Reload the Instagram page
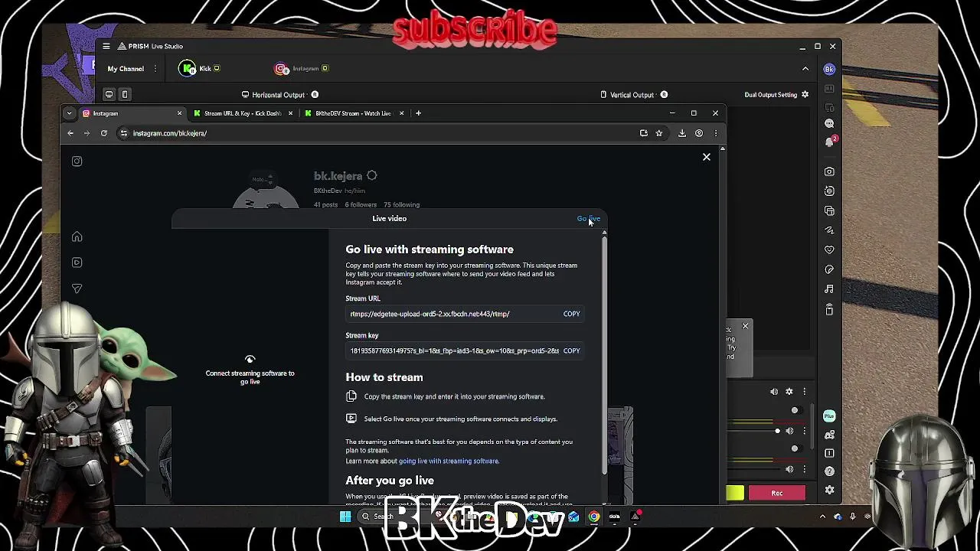The height and width of the screenshot is (551, 980). click(x=103, y=133)
